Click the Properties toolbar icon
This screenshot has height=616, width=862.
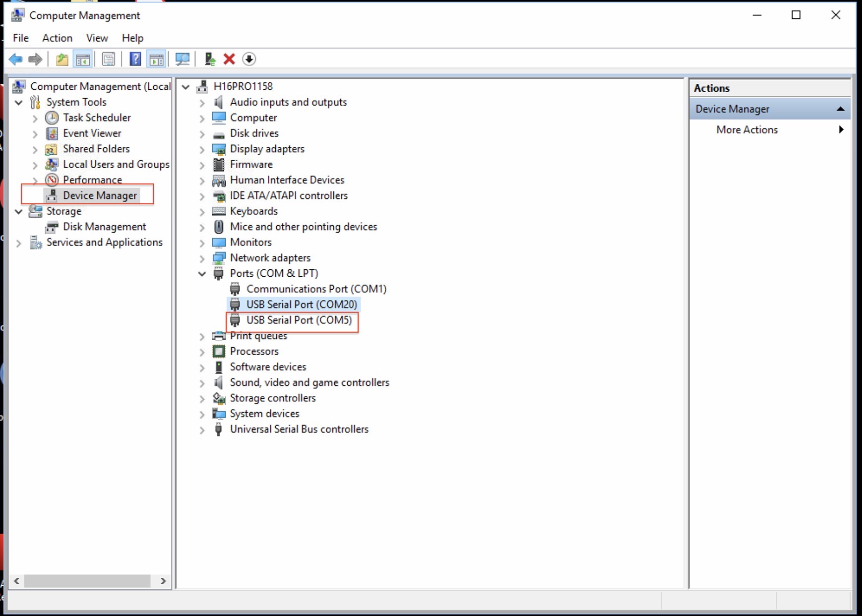click(108, 60)
